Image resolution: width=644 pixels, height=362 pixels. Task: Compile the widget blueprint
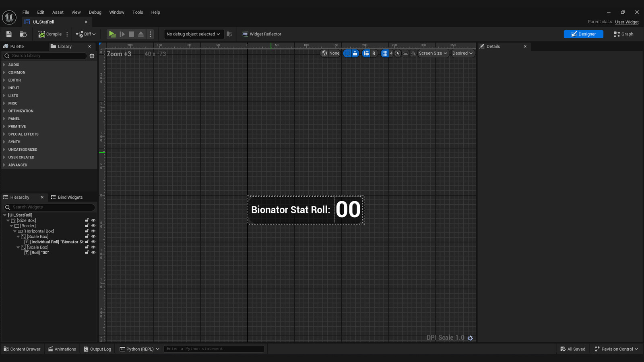click(50, 34)
